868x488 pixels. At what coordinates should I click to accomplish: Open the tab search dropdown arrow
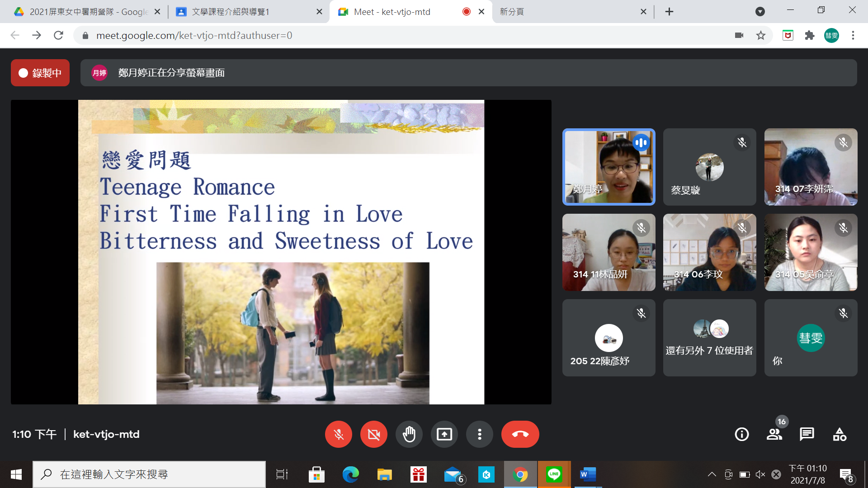click(x=760, y=12)
